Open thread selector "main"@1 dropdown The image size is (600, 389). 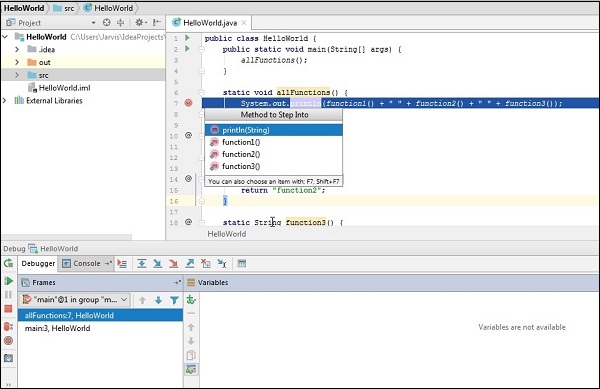[75, 299]
